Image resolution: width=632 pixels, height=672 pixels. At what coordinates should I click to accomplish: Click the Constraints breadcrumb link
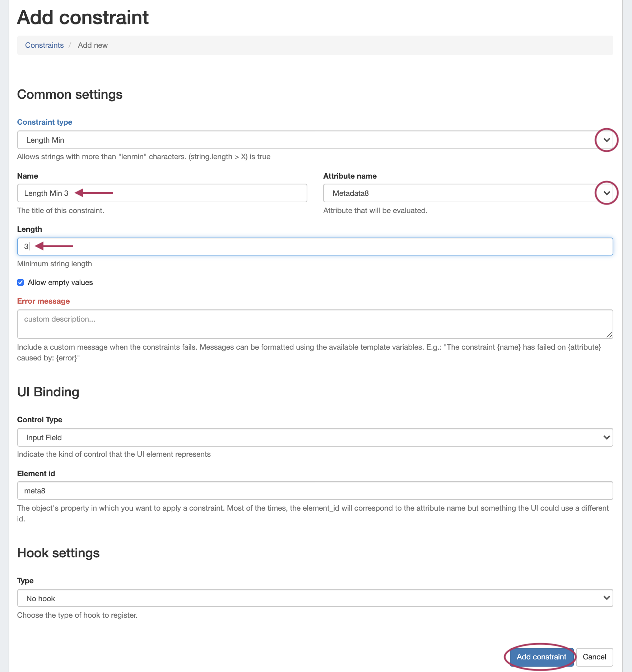pos(44,45)
